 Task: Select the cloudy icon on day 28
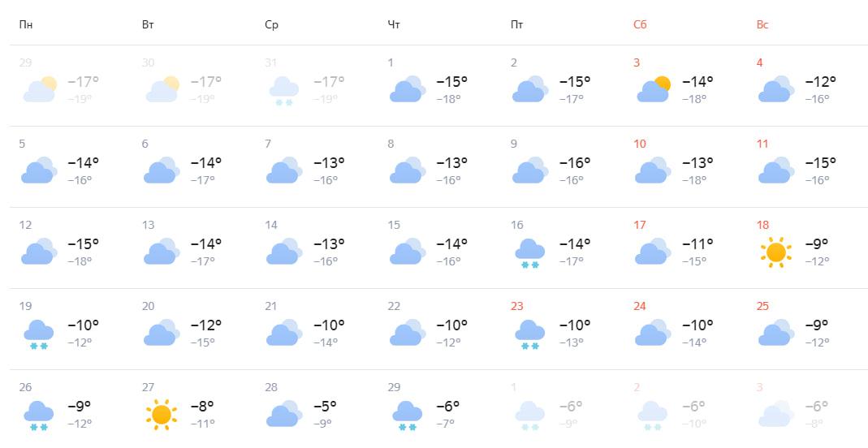click(x=284, y=413)
